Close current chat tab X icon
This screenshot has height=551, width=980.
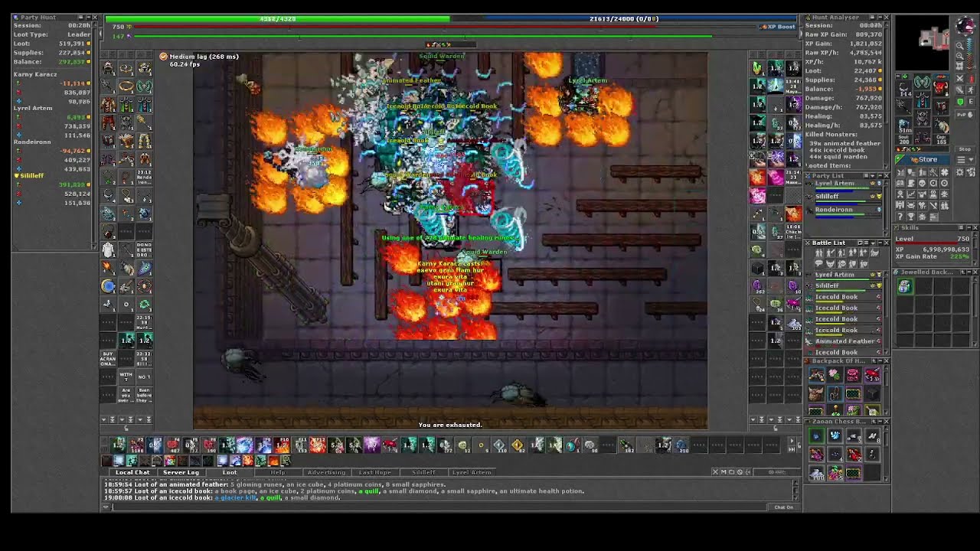tap(716, 471)
